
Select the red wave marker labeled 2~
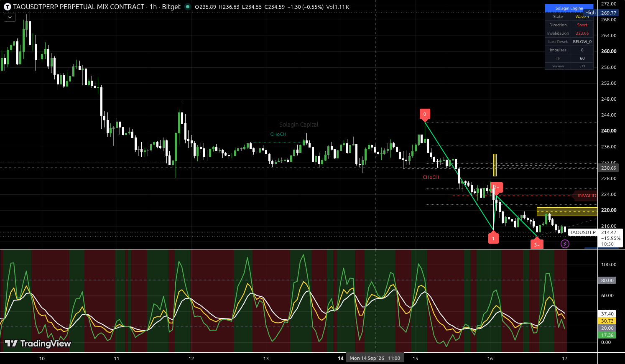(x=497, y=187)
